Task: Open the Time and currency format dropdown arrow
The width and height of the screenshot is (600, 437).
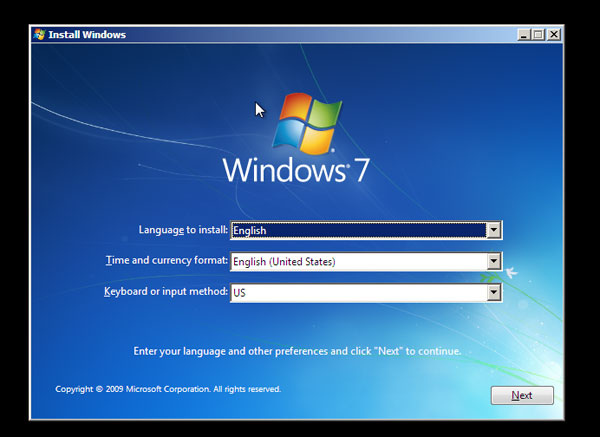Action: (493, 262)
